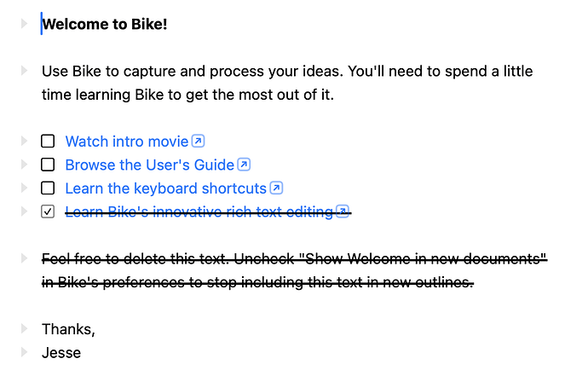Expand the Welcome to Bike! row triangle

(x=25, y=24)
